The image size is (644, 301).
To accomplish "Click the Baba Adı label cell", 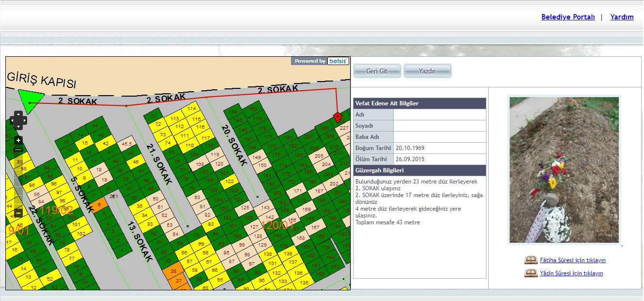I will 373,137.
